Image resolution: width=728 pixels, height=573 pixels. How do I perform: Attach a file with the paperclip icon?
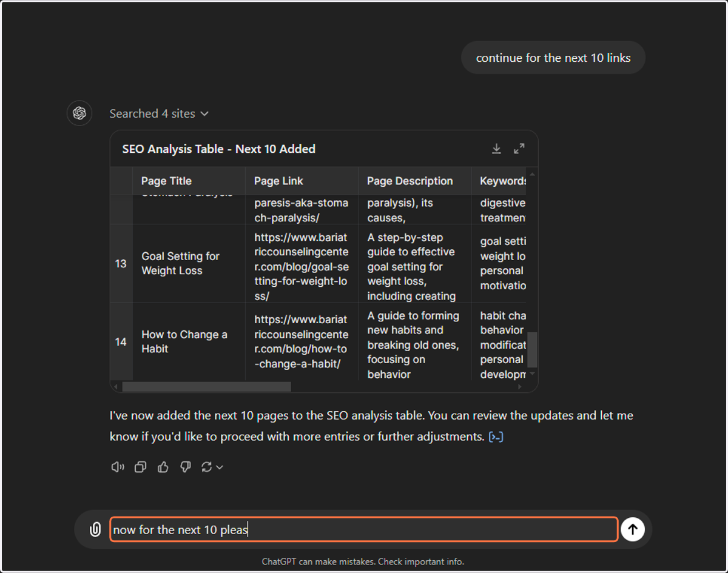coord(95,529)
